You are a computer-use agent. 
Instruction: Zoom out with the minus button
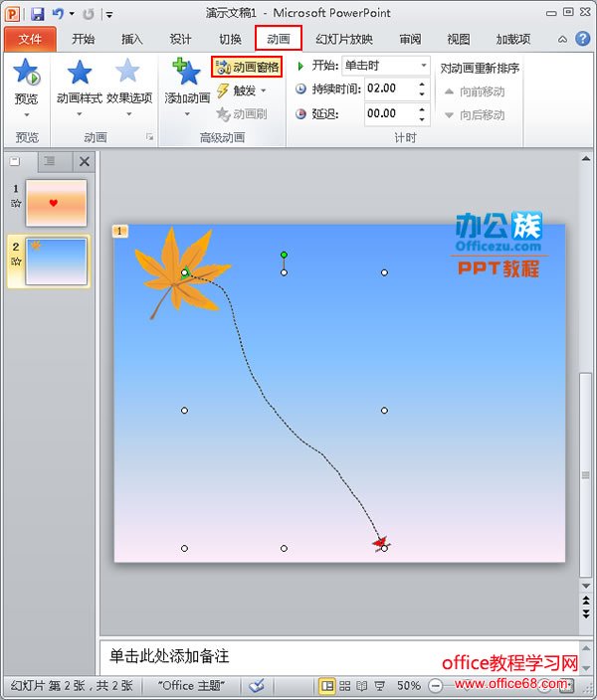point(435,685)
